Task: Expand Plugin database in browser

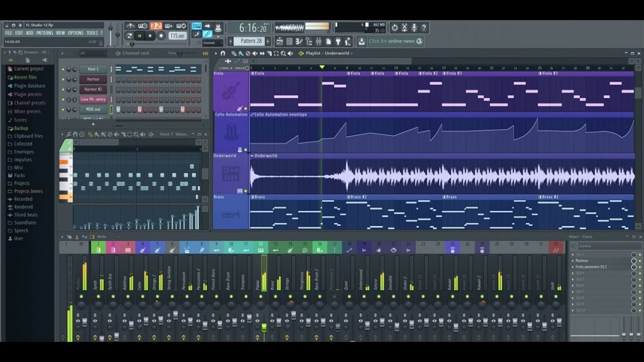Action: click(29, 86)
